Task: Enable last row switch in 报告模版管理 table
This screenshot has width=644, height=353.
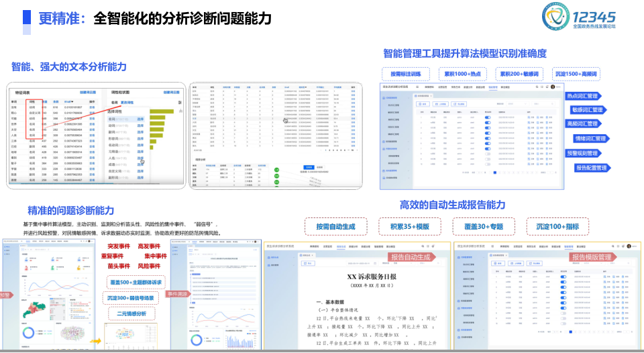Action: pyautogui.click(x=563, y=323)
